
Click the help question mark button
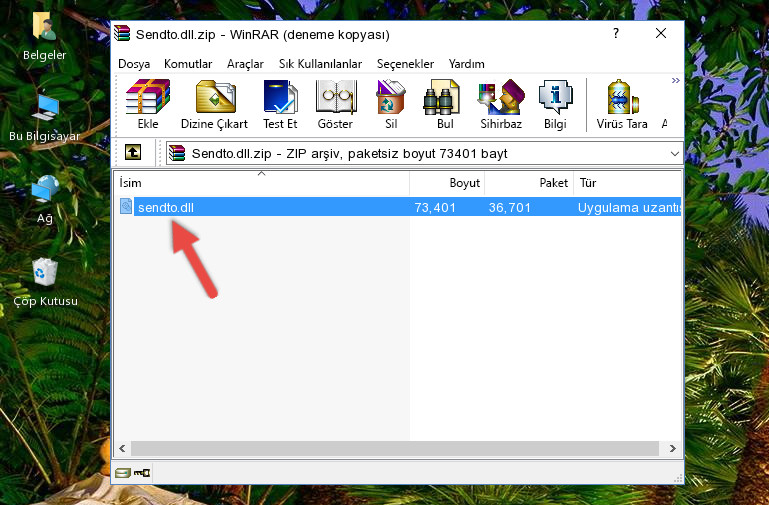(616, 34)
